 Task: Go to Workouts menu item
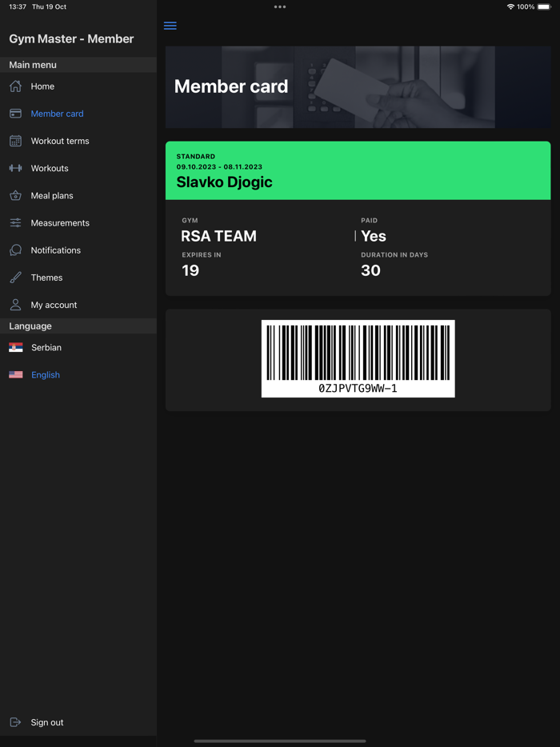tap(78, 168)
